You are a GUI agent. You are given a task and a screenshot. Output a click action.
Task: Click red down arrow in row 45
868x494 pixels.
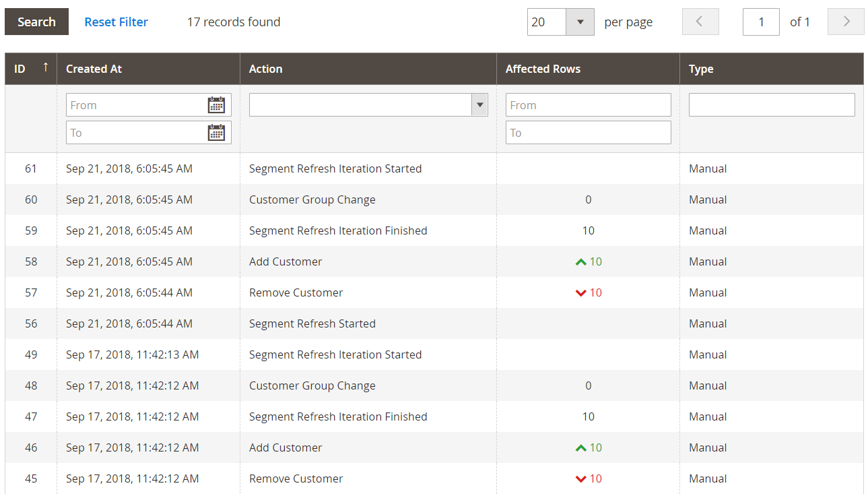tap(580, 478)
